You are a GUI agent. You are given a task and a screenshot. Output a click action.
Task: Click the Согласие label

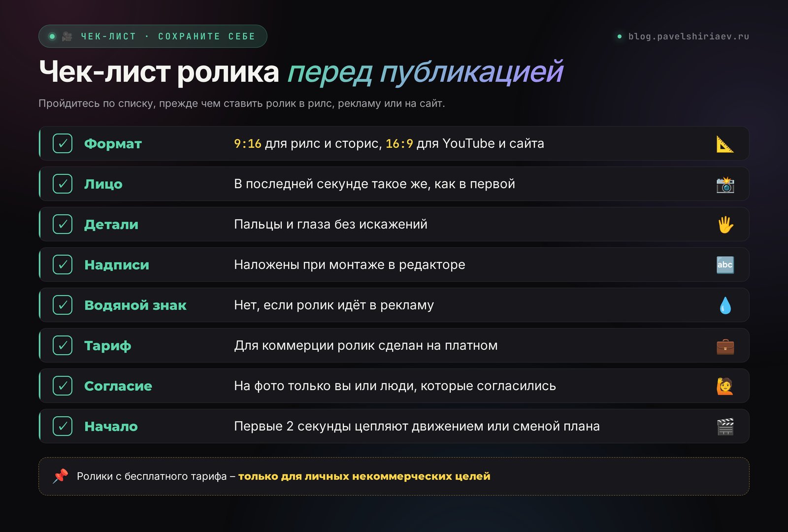point(118,386)
